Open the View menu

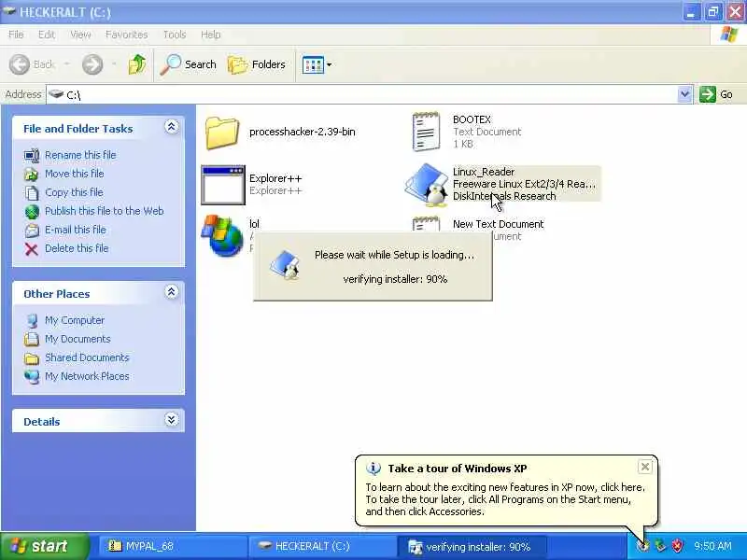(x=80, y=35)
